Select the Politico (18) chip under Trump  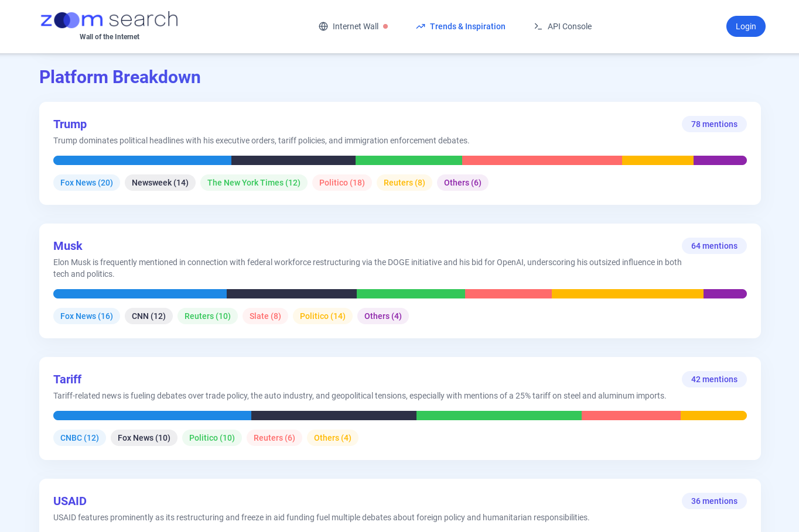(x=342, y=183)
